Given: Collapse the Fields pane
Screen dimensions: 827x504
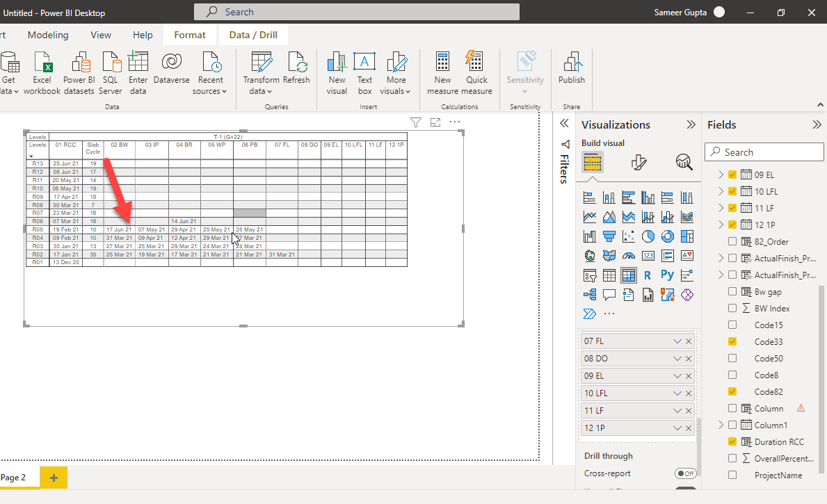Looking at the screenshot, I should point(817,124).
